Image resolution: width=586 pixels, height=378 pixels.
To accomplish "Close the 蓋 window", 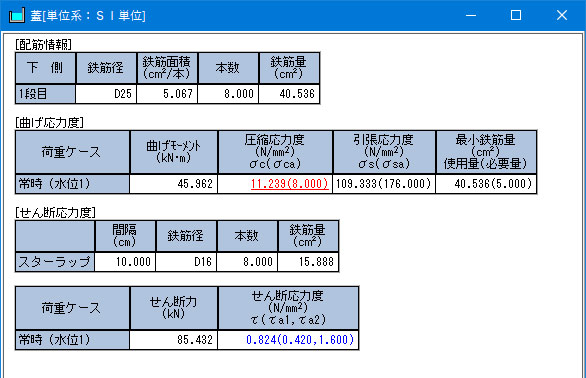I will (x=562, y=15).
